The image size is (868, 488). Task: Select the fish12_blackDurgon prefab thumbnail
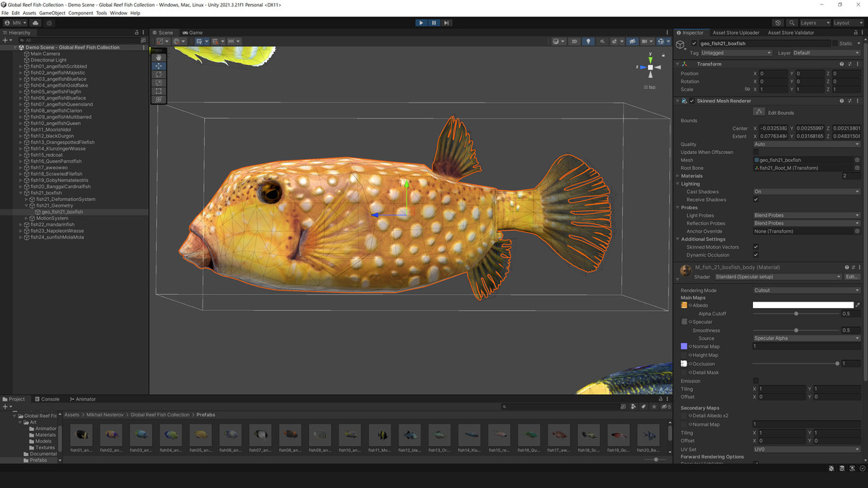pos(409,435)
